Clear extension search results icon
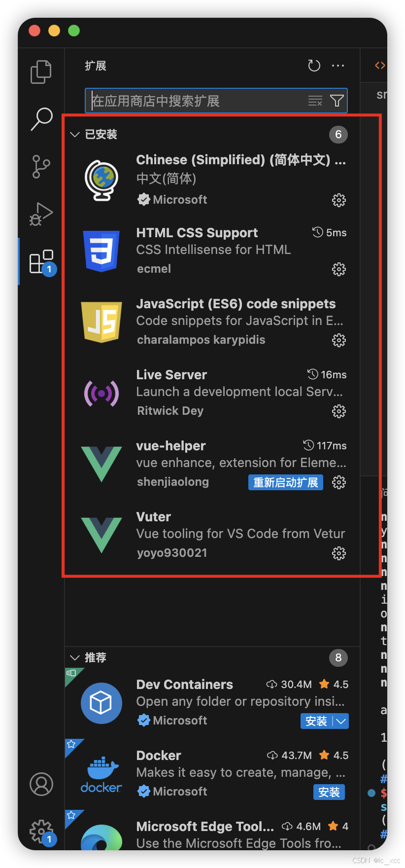This screenshot has width=405, height=868. [x=315, y=101]
